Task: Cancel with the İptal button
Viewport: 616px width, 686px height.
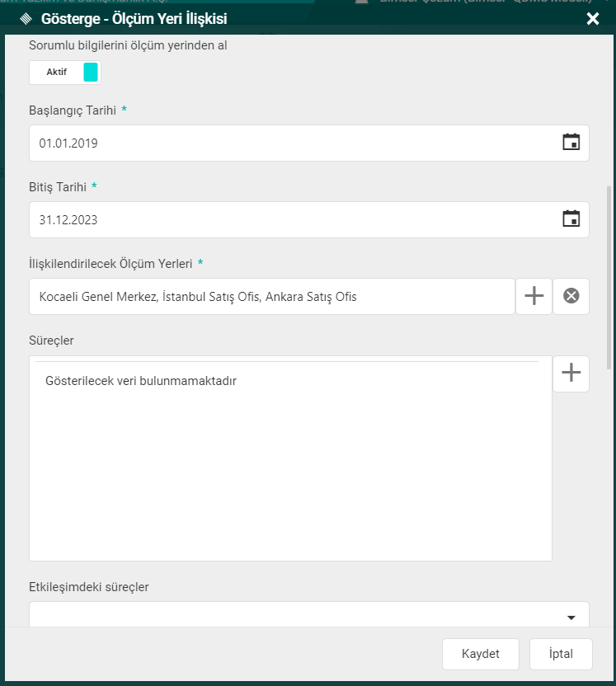Action: pyautogui.click(x=561, y=654)
